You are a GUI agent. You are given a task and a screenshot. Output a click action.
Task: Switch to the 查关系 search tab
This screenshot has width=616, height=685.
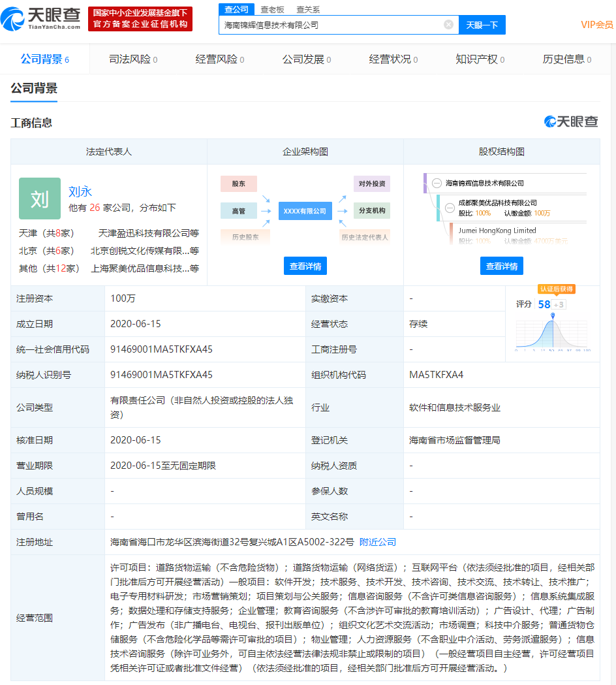point(308,9)
